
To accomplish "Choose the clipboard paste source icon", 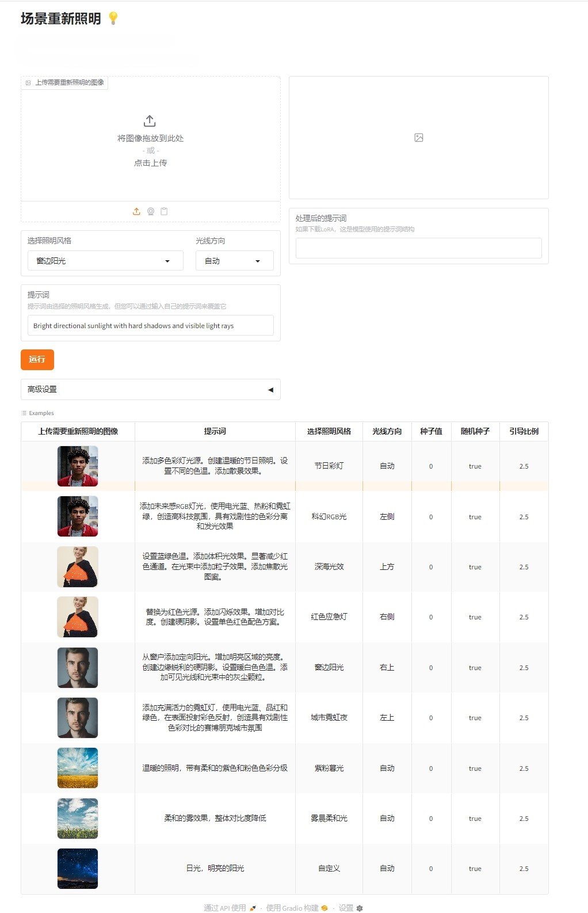I will pos(164,211).
